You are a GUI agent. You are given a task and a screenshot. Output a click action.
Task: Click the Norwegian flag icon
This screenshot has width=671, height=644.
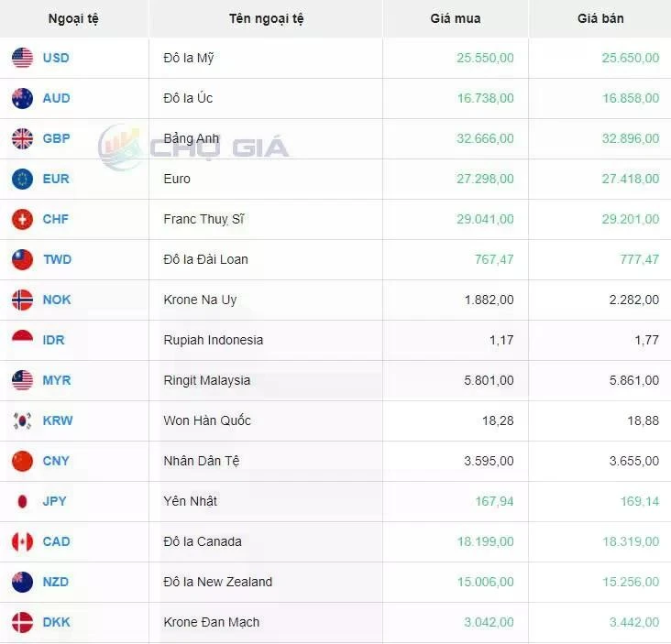[x=23, y=300]
